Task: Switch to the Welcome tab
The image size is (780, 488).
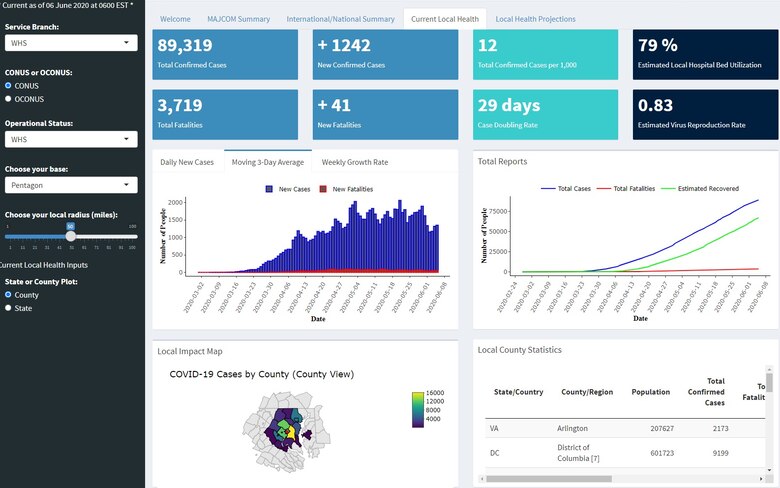Action: pyautogui.click(x=175, y=19)
